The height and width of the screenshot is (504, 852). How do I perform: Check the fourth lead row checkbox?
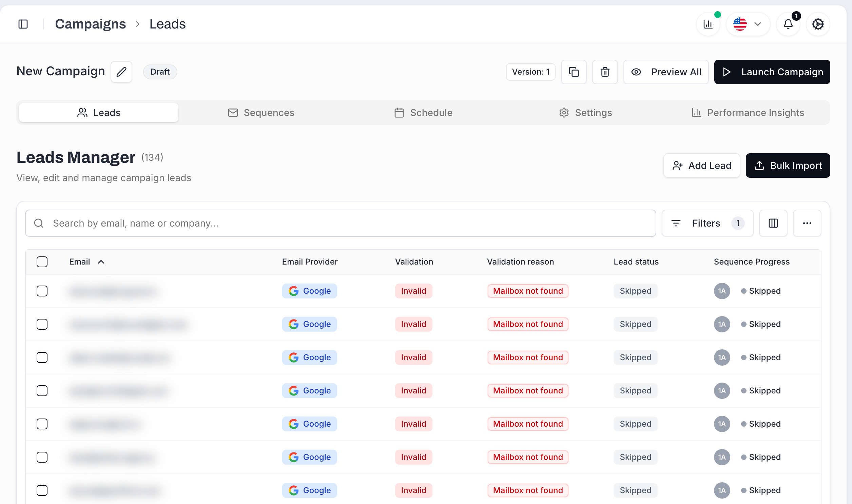42,391
